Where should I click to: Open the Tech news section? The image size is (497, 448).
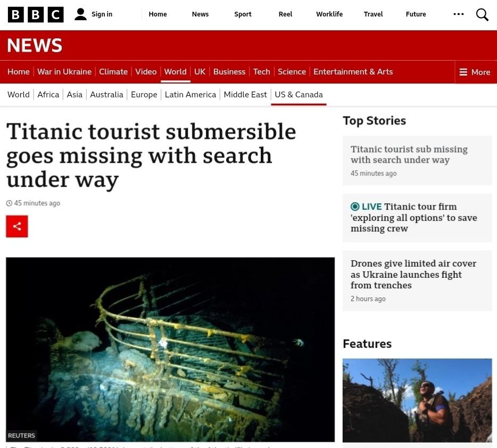(261, 72)
